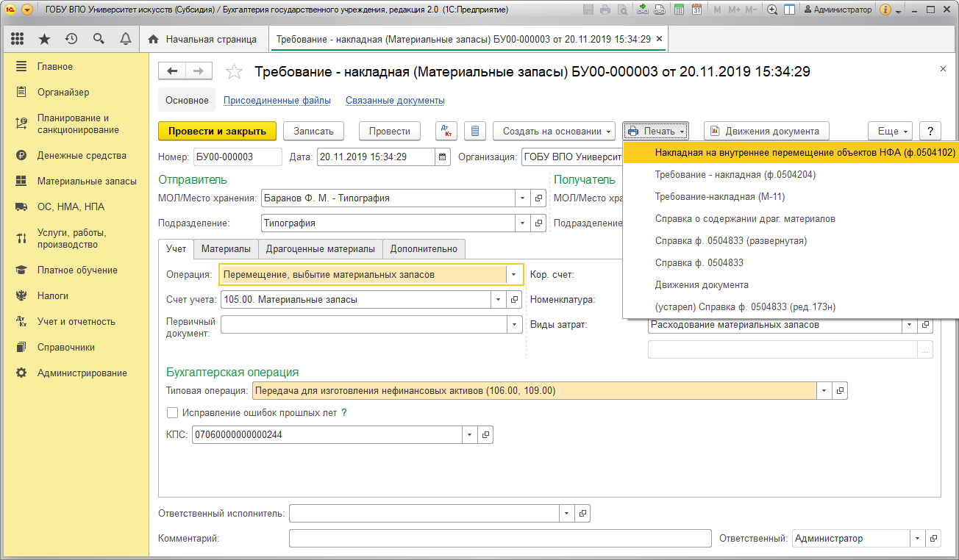The height and width of the screenshot is (560, 959).
Task: Select Движения документа in print menu
Action: click(791, 284)
